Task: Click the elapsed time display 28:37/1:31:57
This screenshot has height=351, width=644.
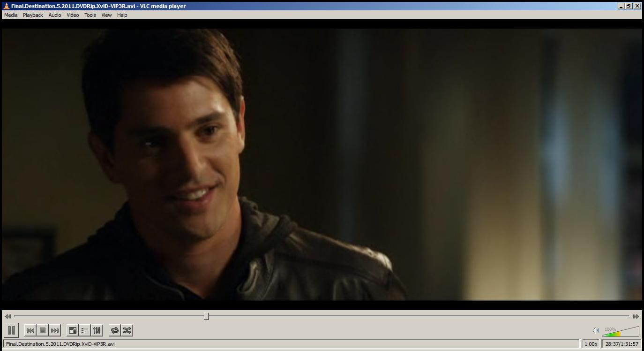Action: pyautogui.click(x=622, y=344)
